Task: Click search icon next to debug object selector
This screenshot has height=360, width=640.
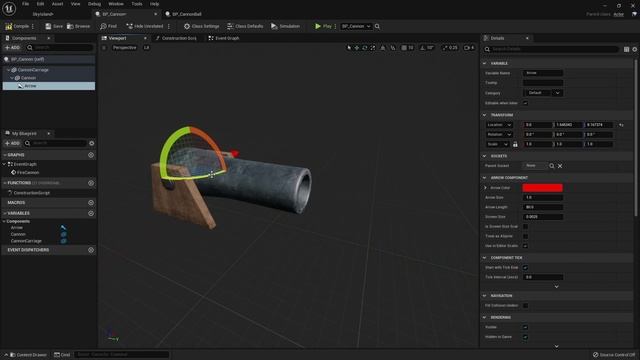Action: (x=378, y=26)
